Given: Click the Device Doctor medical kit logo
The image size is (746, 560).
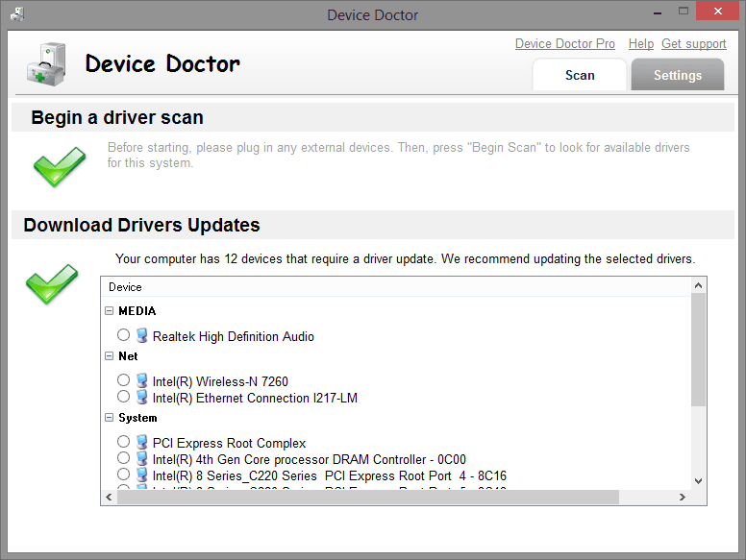Looking at the screenshot, I should coord(46,64).
